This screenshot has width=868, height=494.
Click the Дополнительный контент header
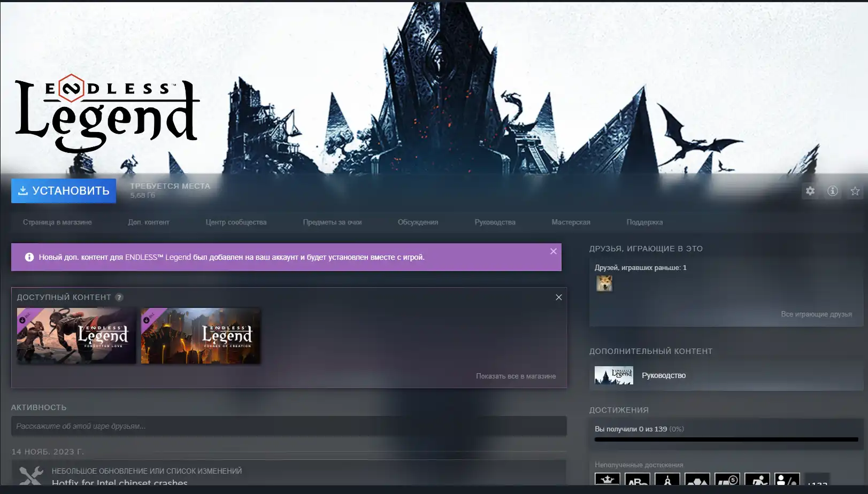651,351
